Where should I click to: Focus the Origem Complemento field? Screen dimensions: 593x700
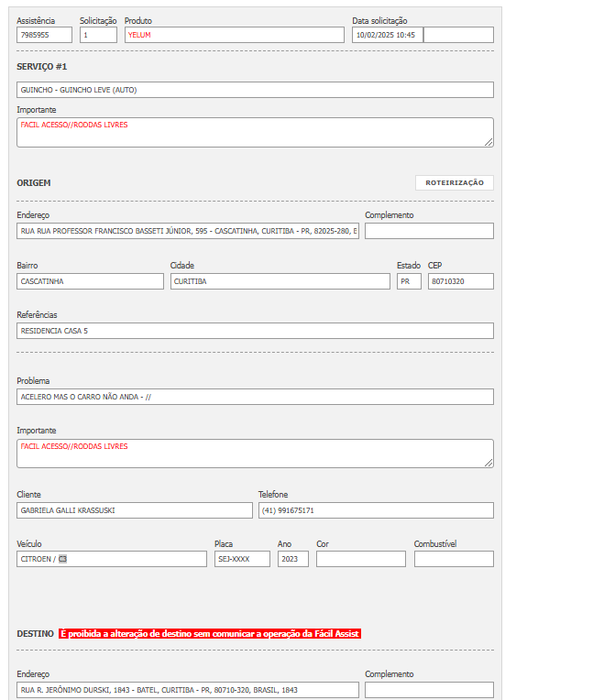pos(429,231)
